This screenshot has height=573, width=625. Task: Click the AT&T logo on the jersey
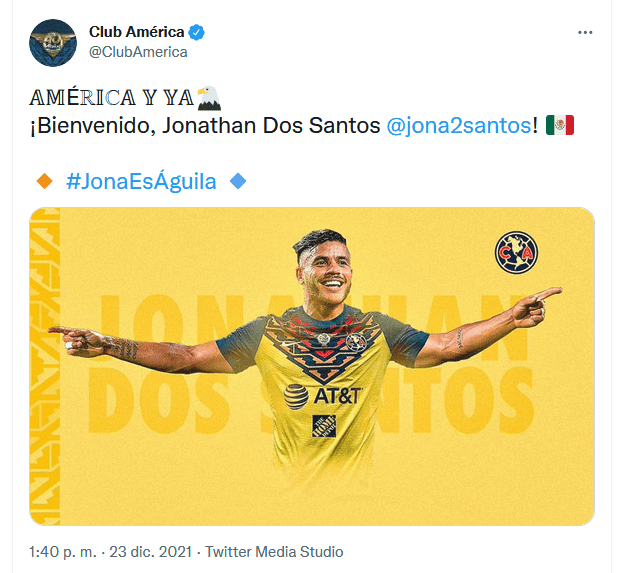pyautogui.click(x=322, y=396)
